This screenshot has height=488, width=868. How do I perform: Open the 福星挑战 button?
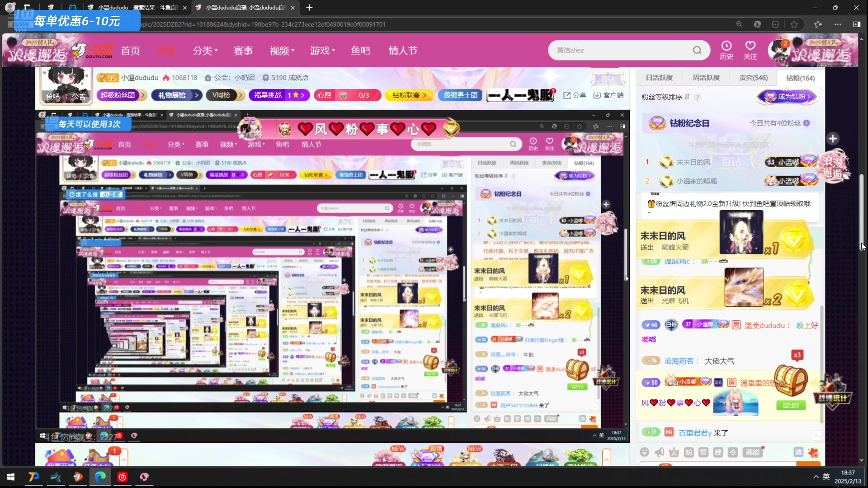(279, 95)
